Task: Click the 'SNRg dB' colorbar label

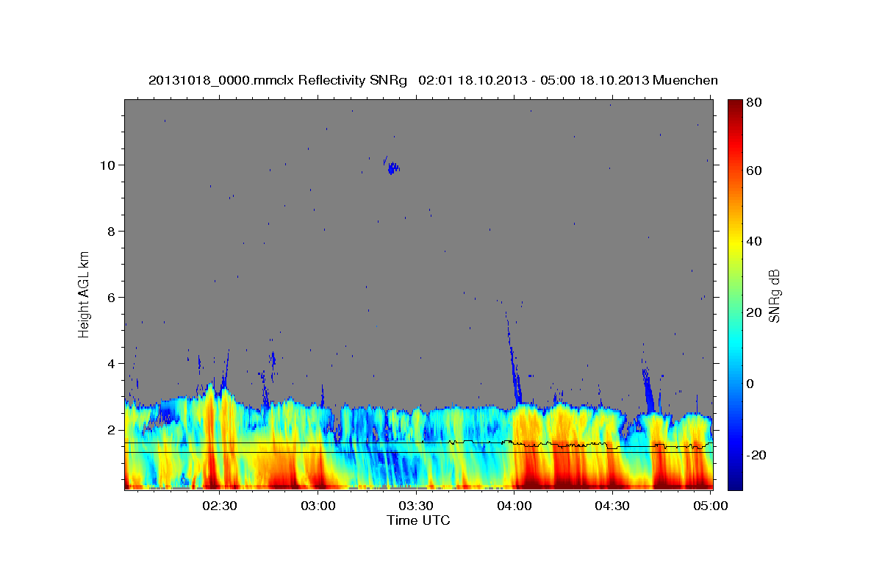Action: click(x=774, y=295)
